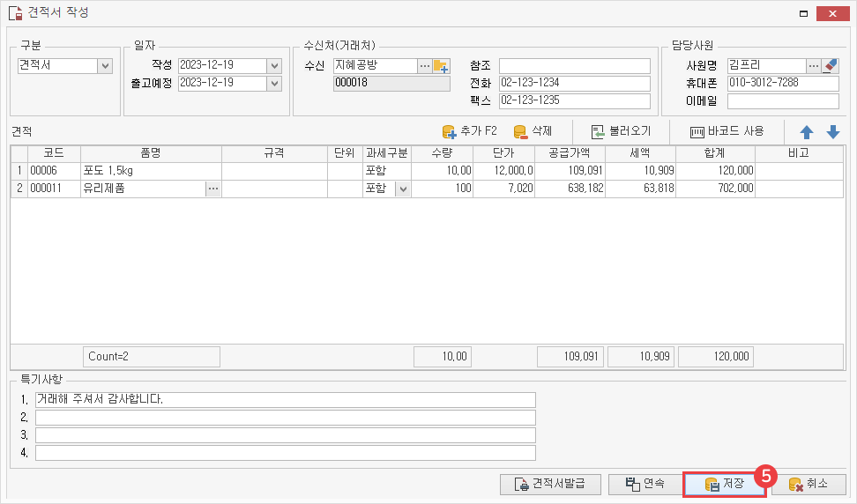Screen dimensions: 857x504
Task: Click the 휴대폰 field 010-3012-7288
Action: [783, 84]
